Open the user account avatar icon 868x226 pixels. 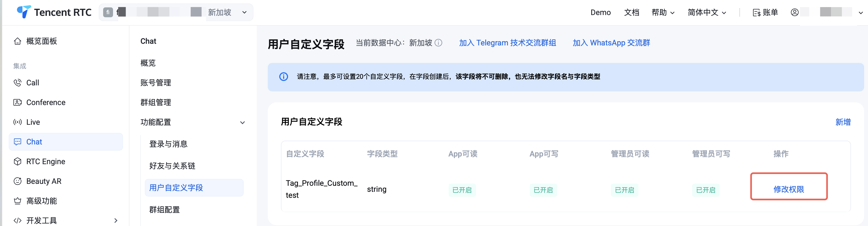794,12
